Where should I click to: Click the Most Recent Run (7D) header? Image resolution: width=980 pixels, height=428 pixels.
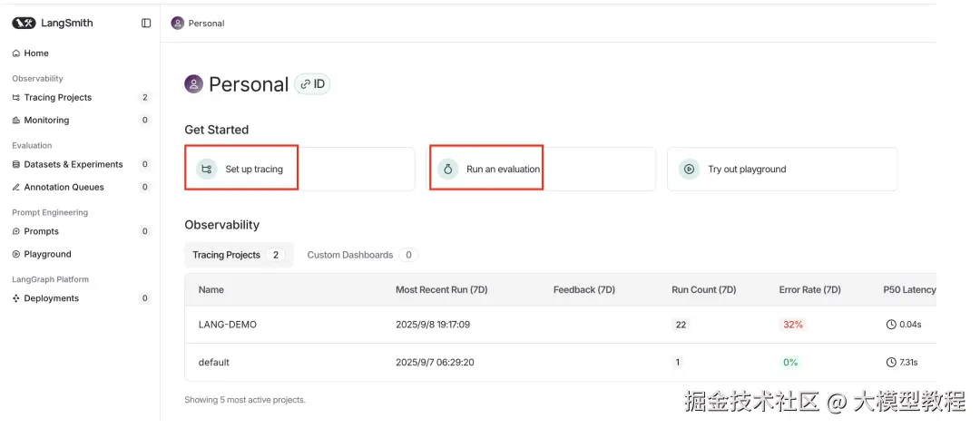tap(441, 290)
